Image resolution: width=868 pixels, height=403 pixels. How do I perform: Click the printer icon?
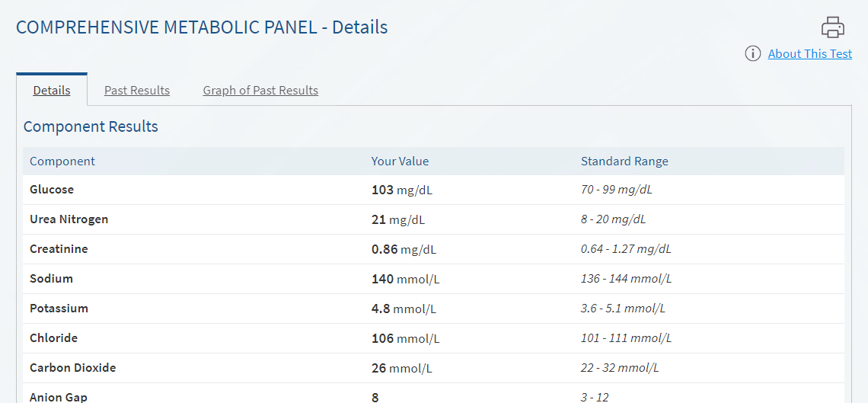point(832,27)
